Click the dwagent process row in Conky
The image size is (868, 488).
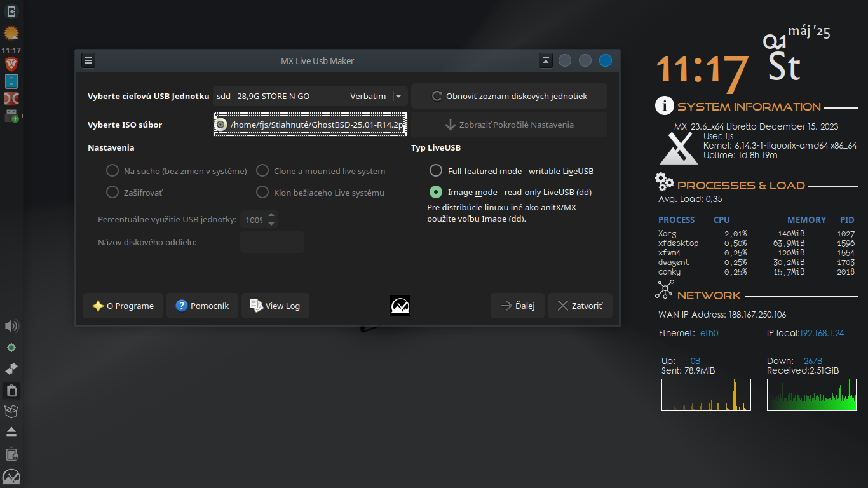pyautogui.click(x=756, y=262)
